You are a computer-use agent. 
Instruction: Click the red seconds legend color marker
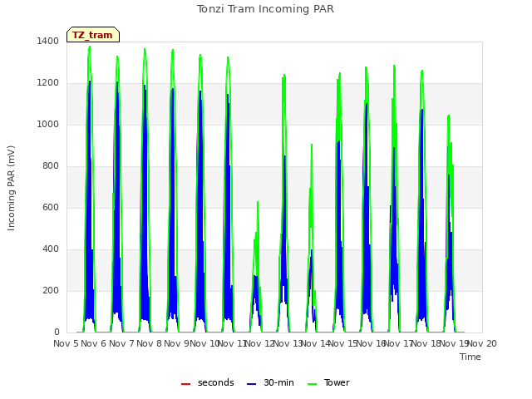(185, 384)
